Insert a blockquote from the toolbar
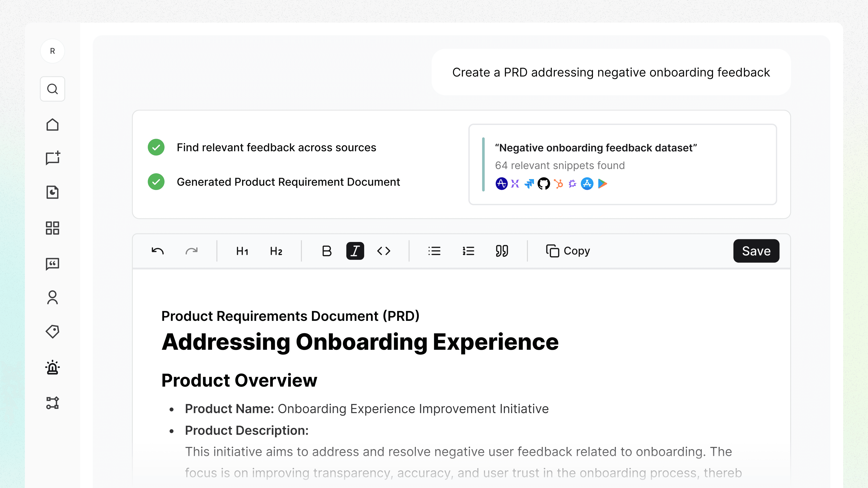The height and width of the screenshot is (488, 868). [x=501, y=251]
